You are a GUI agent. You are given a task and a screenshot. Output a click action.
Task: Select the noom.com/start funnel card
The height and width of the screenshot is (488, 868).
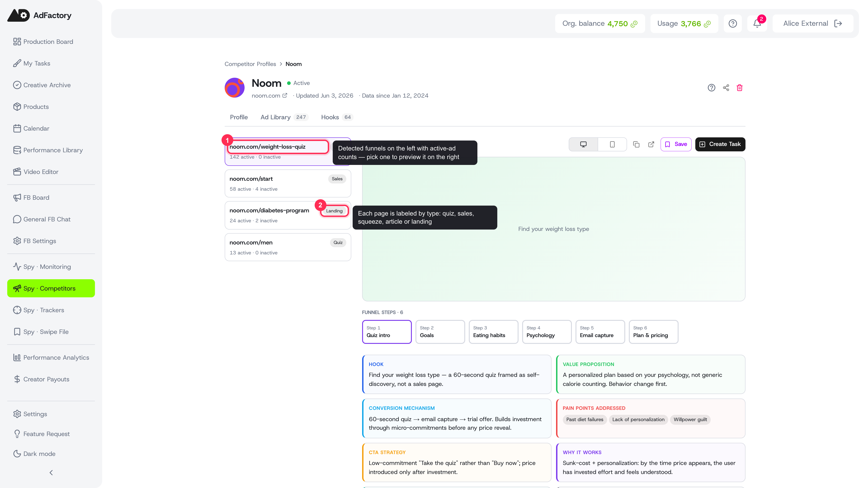coord(288,183)
